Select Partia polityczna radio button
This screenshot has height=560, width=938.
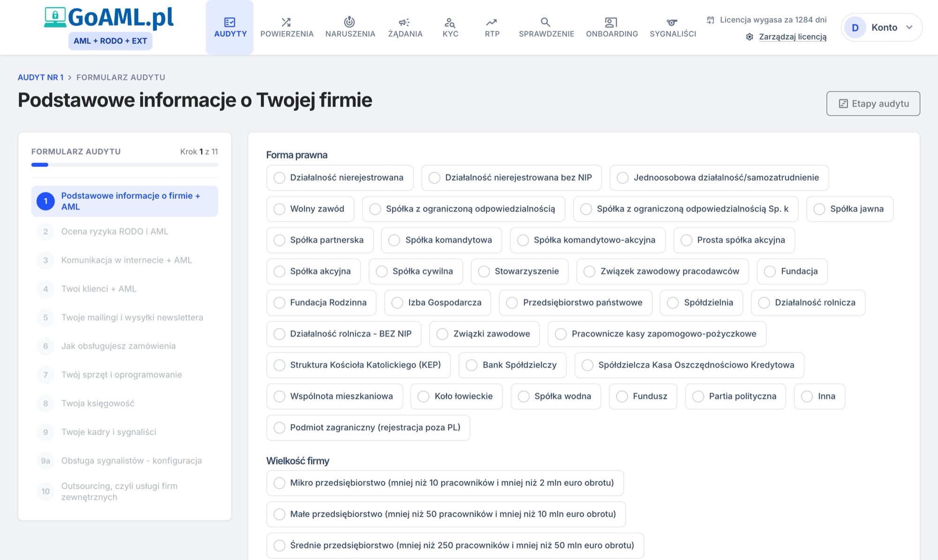[x=698, y=396]
